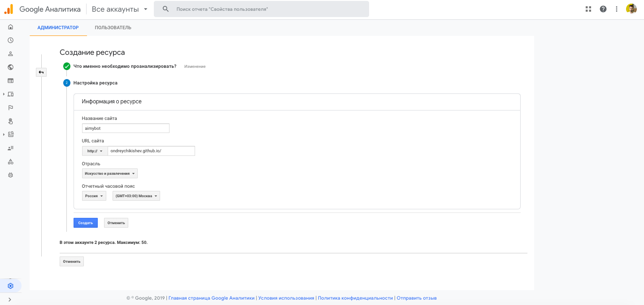Click the Название сайта input field

126,128
